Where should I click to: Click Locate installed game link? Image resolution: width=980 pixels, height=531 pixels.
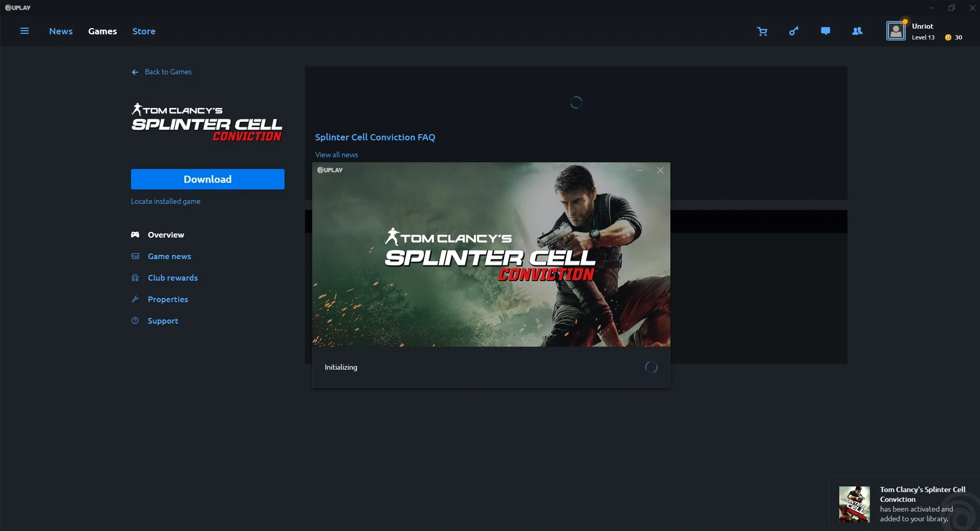(x=166, y=201)
